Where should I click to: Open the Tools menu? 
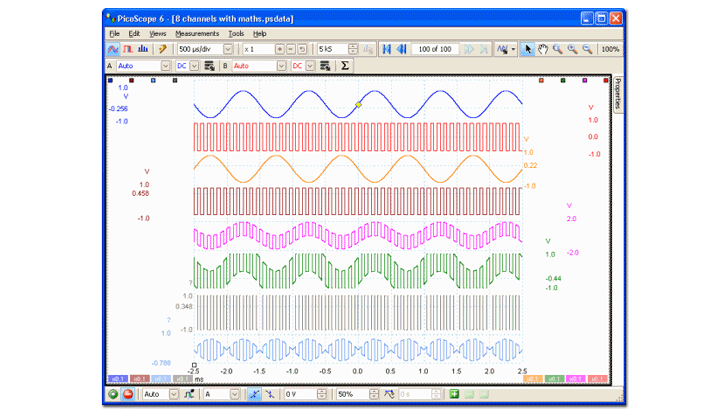236,33
